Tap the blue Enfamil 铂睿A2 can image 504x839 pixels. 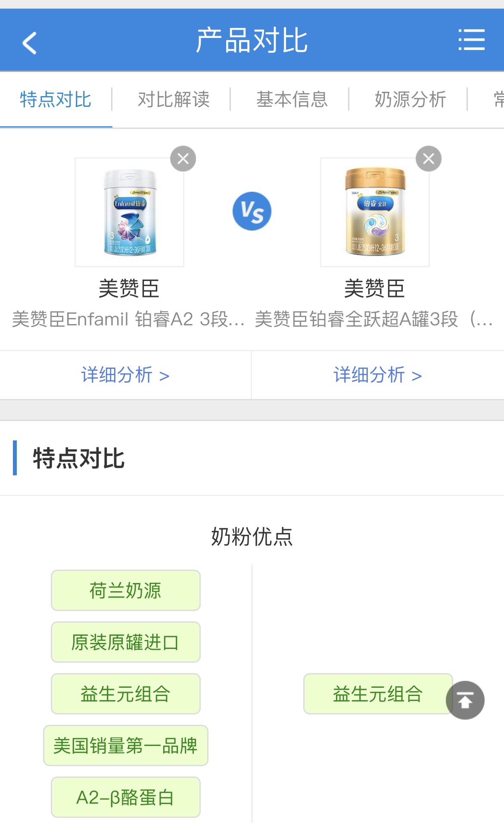click(x=129, y=212)
